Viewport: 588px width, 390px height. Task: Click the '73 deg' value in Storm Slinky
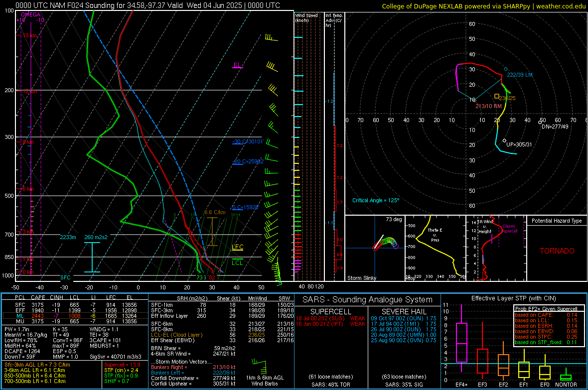394,219
